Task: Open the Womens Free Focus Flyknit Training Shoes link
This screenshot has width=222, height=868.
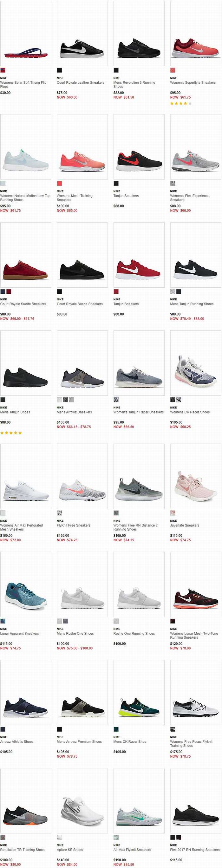Action: click(x=191, y=744)
